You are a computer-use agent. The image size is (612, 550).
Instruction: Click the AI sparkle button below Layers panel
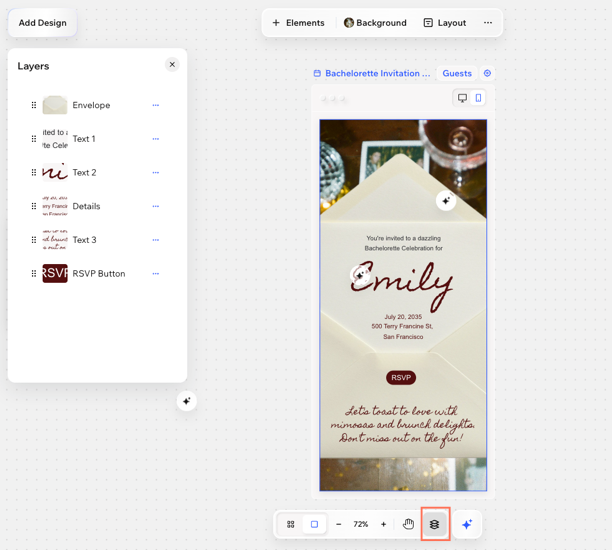pyautogui.click(x=187, y=401)
